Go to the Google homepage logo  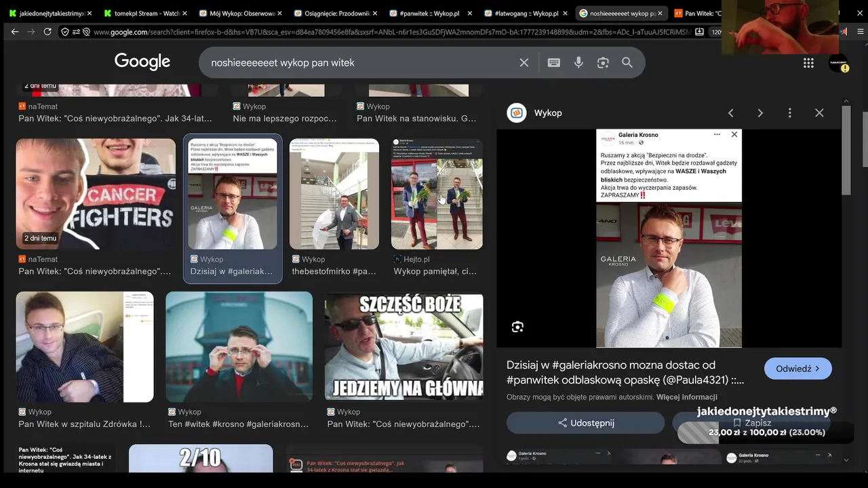[142, 62]
